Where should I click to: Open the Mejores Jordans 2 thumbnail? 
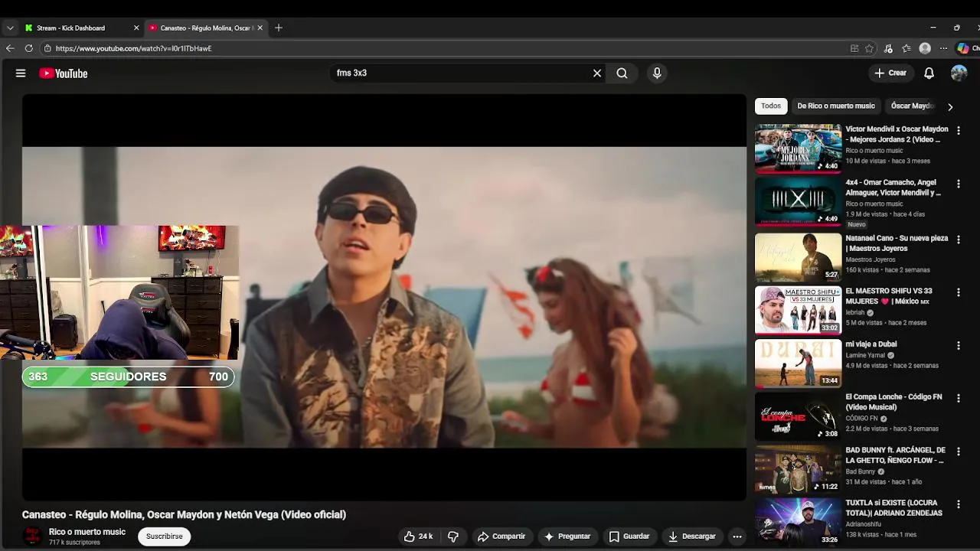coord(798,148)
